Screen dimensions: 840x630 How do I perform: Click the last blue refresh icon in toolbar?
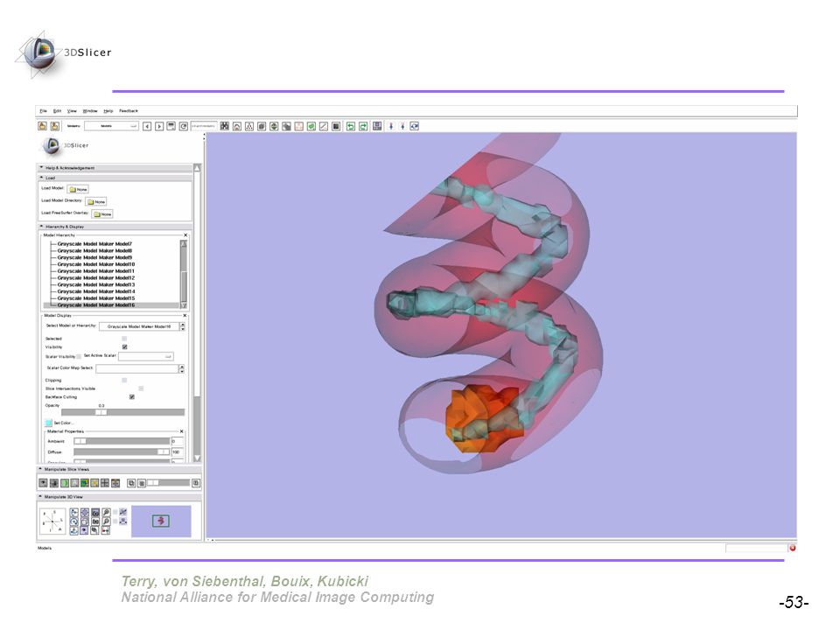click(414, 126)
